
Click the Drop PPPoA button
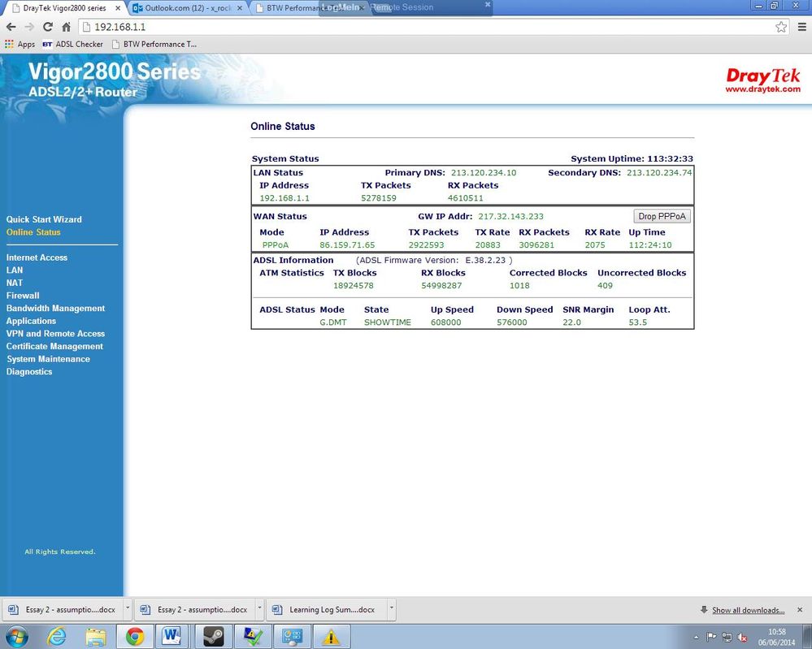click(662, 216)
